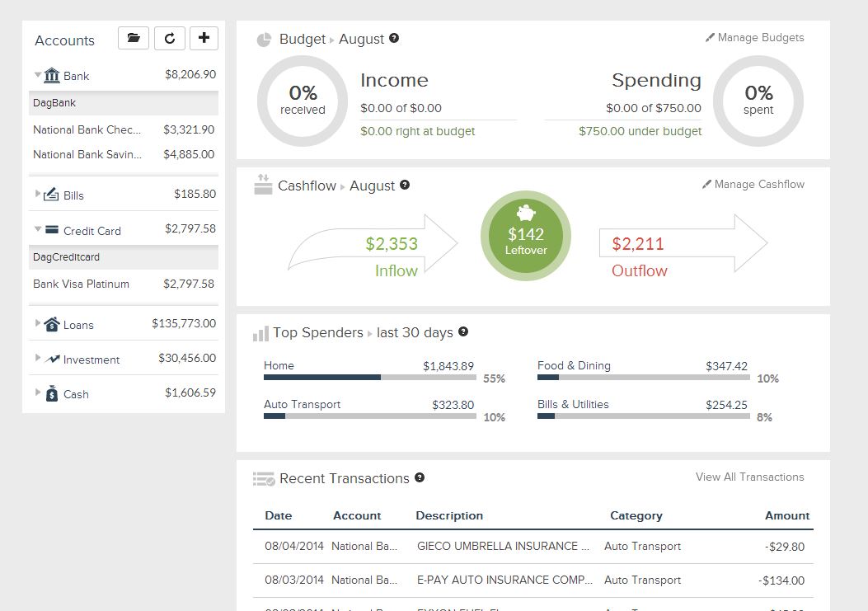Select the Bank Visa Platinum account
868x611 pixels.
pos(81,284)
